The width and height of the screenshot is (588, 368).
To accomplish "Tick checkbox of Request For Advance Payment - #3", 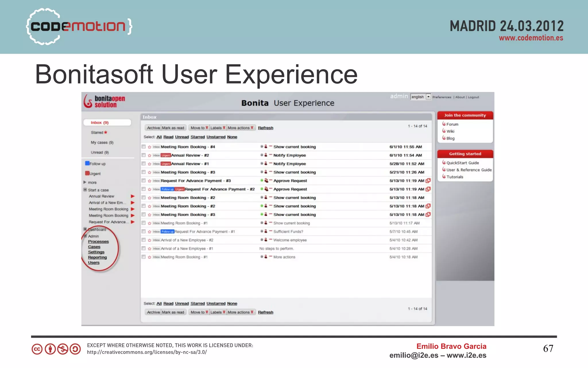I will (144, 181).
